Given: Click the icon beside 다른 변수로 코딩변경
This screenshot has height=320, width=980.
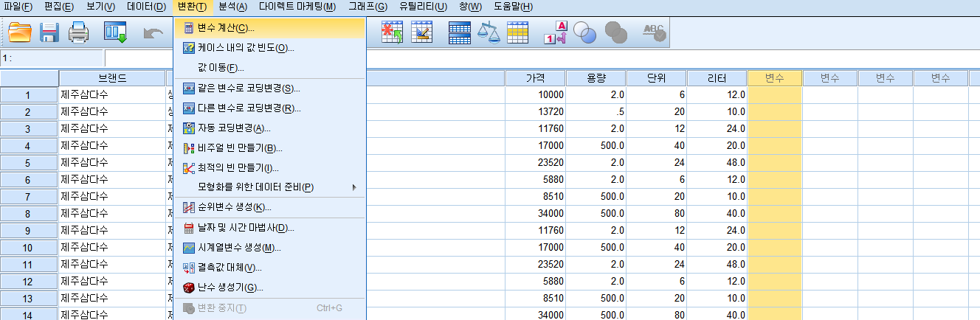Looking at the screenshot, I should (x=188, y=108).
